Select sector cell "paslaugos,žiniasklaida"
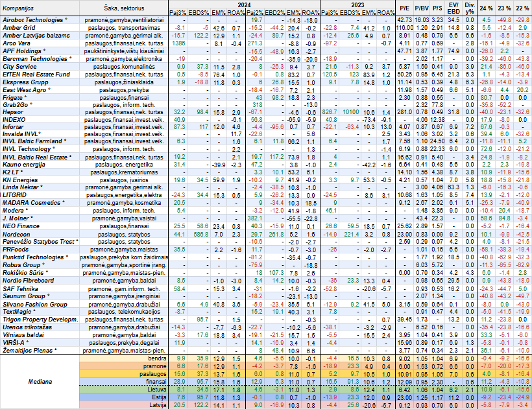 [x=124, y=82]
